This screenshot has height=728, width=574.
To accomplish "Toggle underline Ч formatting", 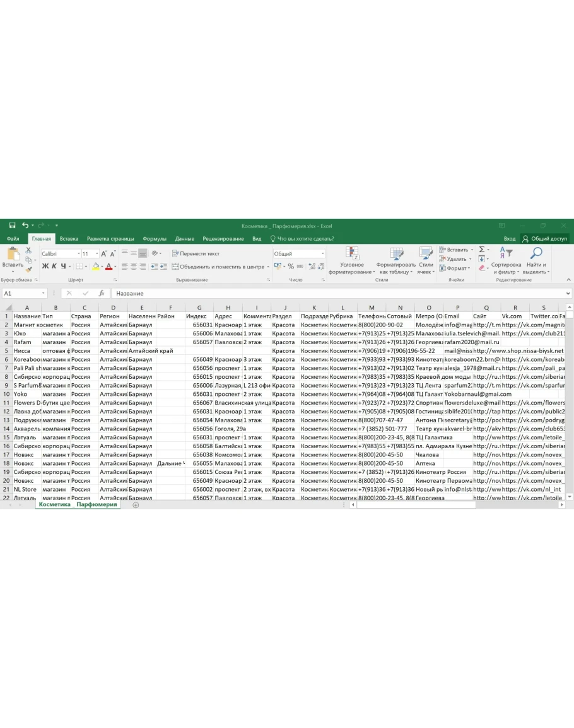I will [x=63, y=267].
